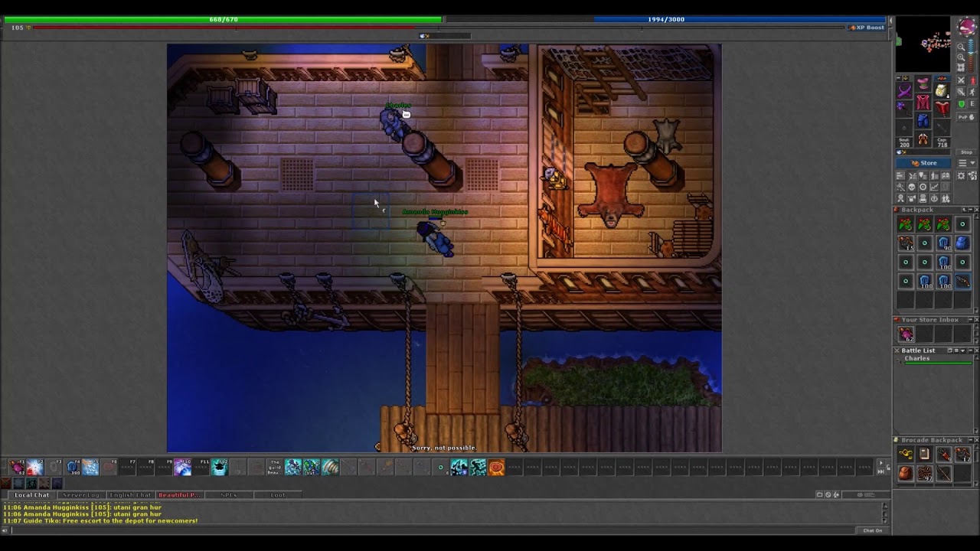This screenshot has height=551, width=980.
Task: Zoom out the minimap
Action: click(x=961, y=47)
